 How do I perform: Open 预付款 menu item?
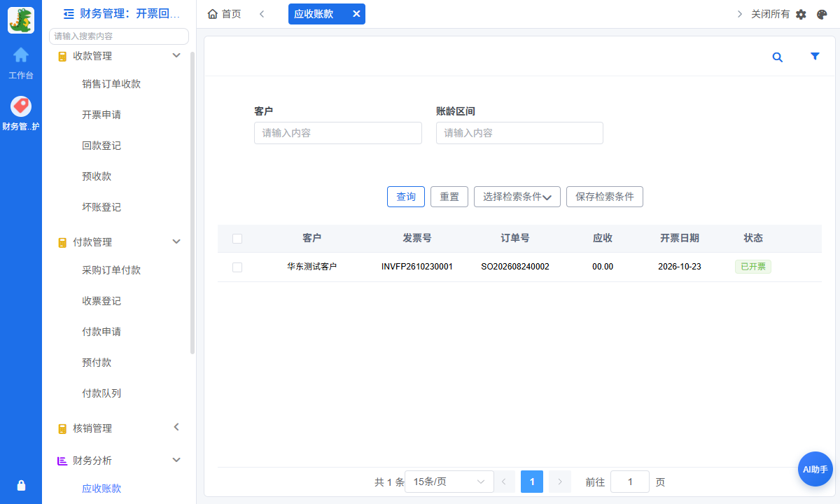(x=97, y=363)
